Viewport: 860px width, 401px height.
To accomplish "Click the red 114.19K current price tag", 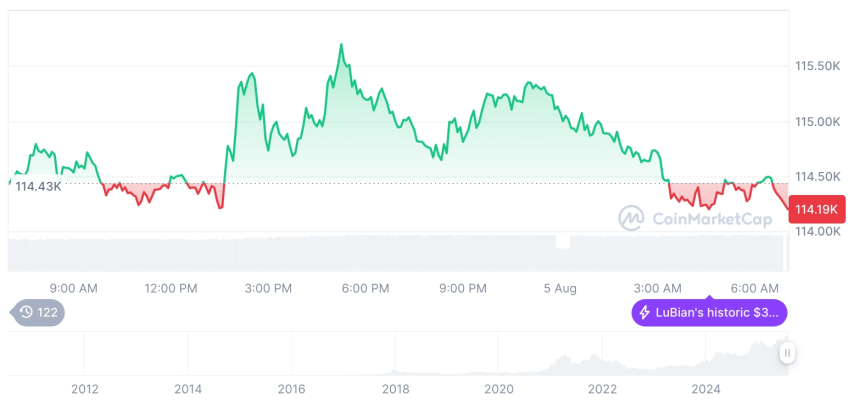I will coord(818,209).
